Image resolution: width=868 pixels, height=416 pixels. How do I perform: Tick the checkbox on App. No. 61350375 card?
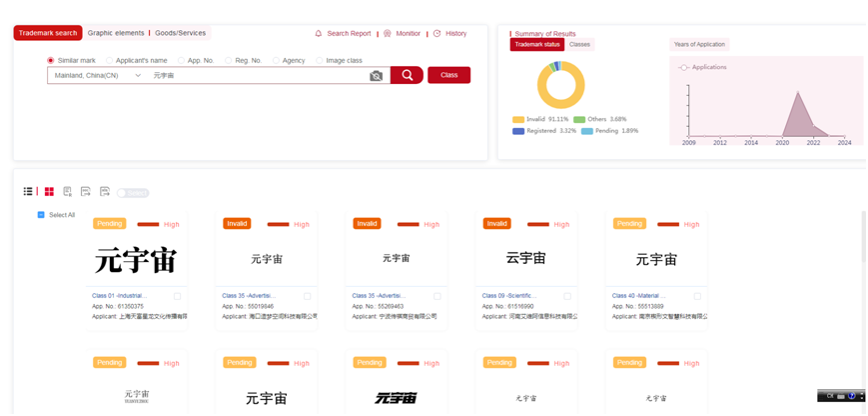click(177, 296)
